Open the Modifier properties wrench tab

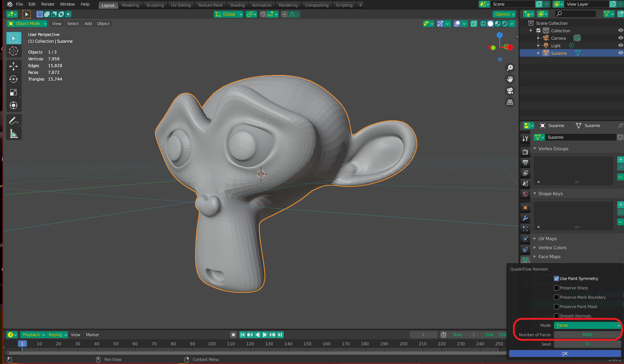[525, 218]
